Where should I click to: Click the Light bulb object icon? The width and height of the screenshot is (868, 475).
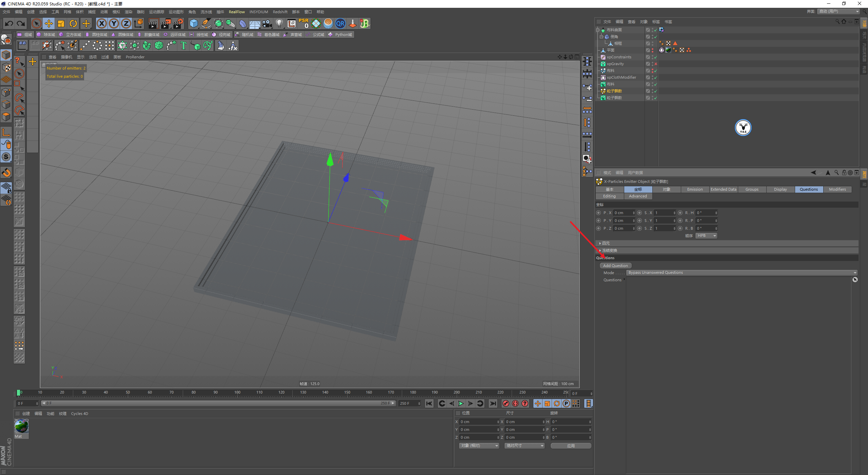coord(279,23)
